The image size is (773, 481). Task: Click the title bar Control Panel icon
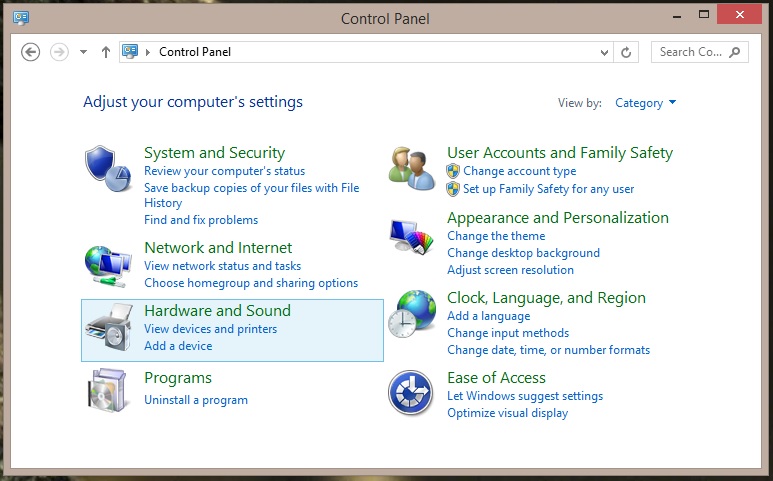click(x=21, y=18)
